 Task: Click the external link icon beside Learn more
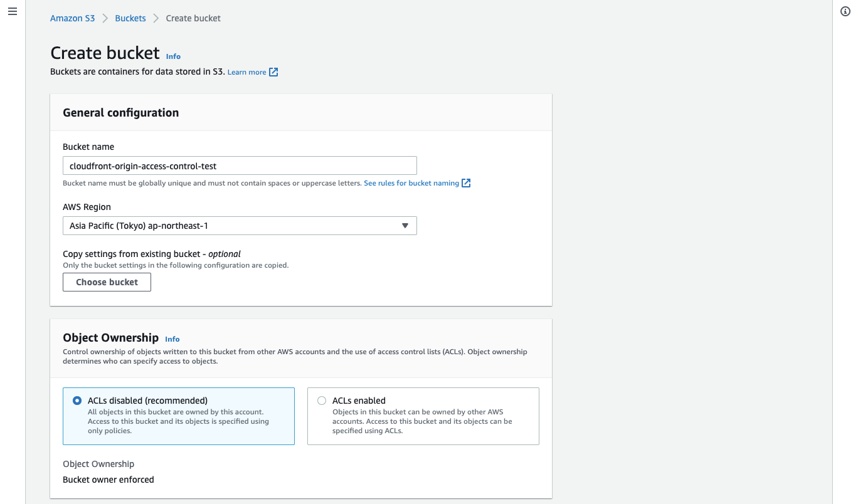[x=273, y=71]
